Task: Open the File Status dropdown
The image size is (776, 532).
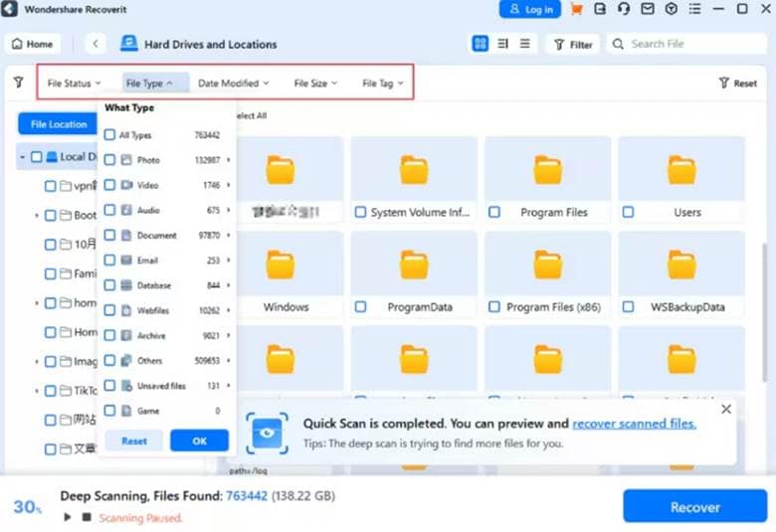Action: click(x=74, y=84)
